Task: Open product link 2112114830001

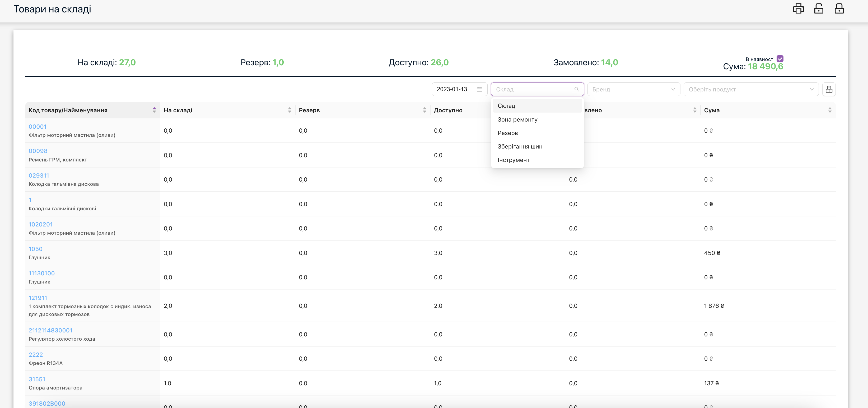Action: point(50,331)
